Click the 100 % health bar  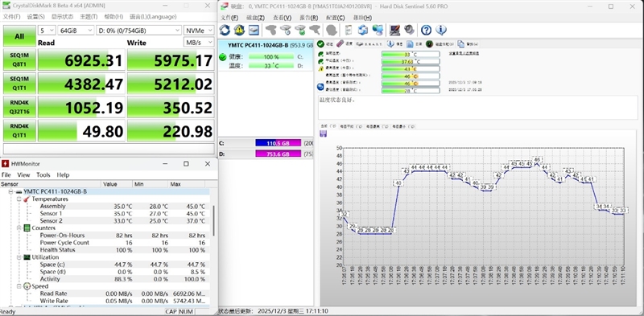(x=271, y=57)
